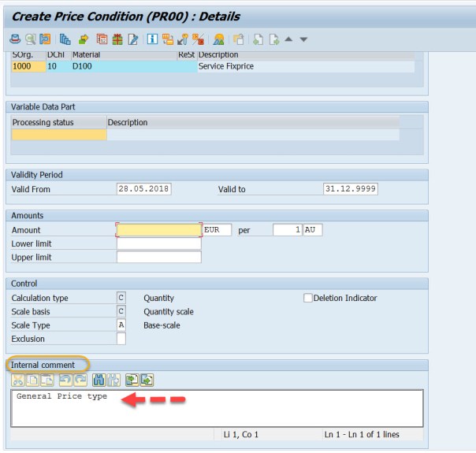Viewport: 476px width, 453px height.
Task: Click the Processing status yellow cell
Action: point(58,135)
